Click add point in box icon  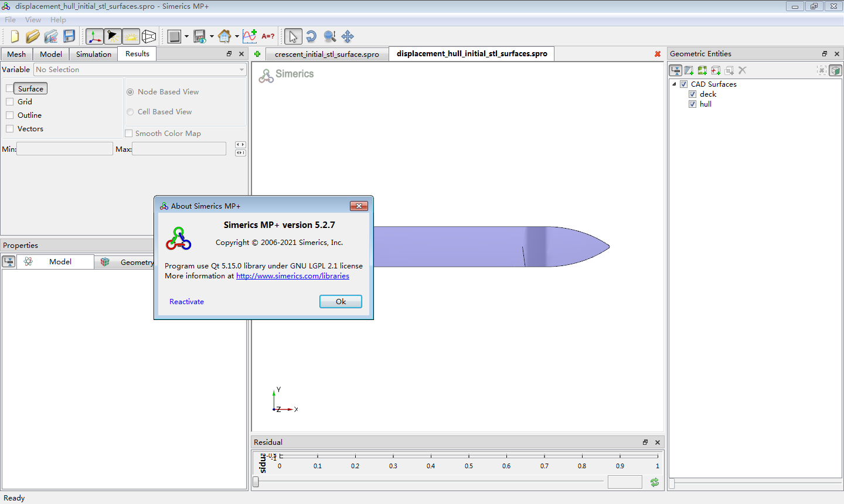pyautogui.click(x=716, y=70)
